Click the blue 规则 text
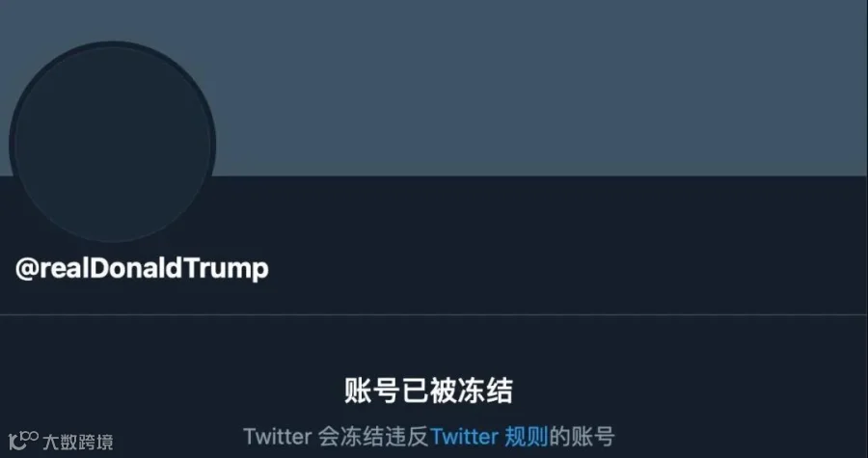868x458 pixels. pos(526,437)
